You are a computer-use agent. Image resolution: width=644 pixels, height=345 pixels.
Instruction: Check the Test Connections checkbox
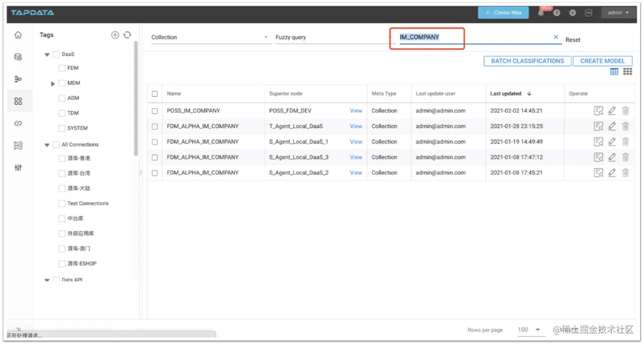[62, 203]
